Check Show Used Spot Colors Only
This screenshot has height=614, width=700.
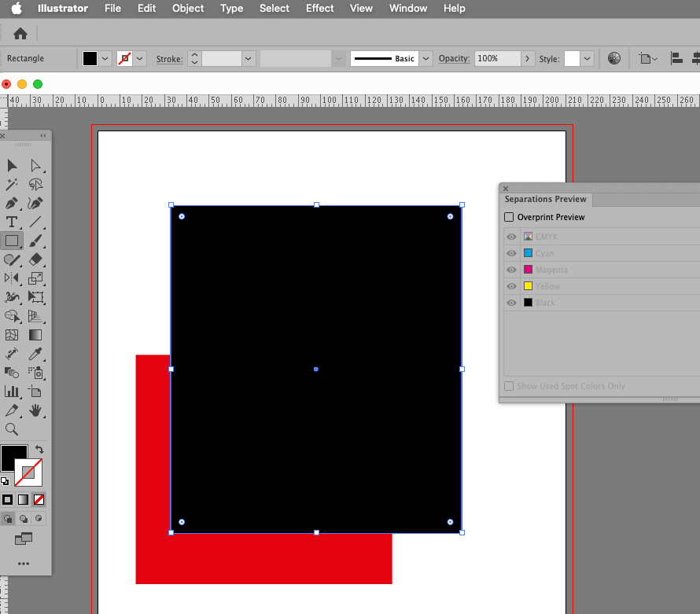pos(509,386)
